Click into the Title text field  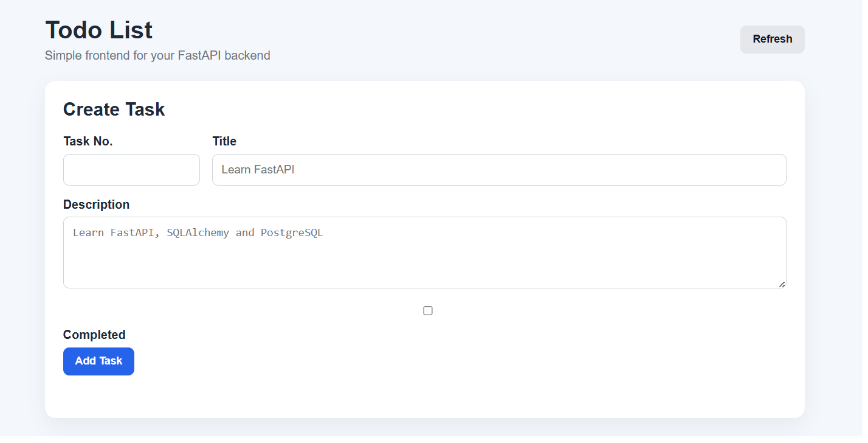click(x=499, y=170)
